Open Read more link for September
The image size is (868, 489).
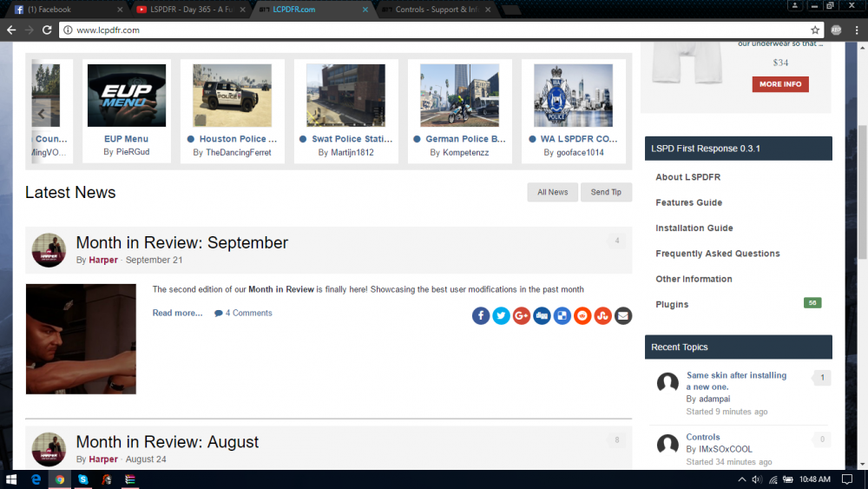coord(177,313)
